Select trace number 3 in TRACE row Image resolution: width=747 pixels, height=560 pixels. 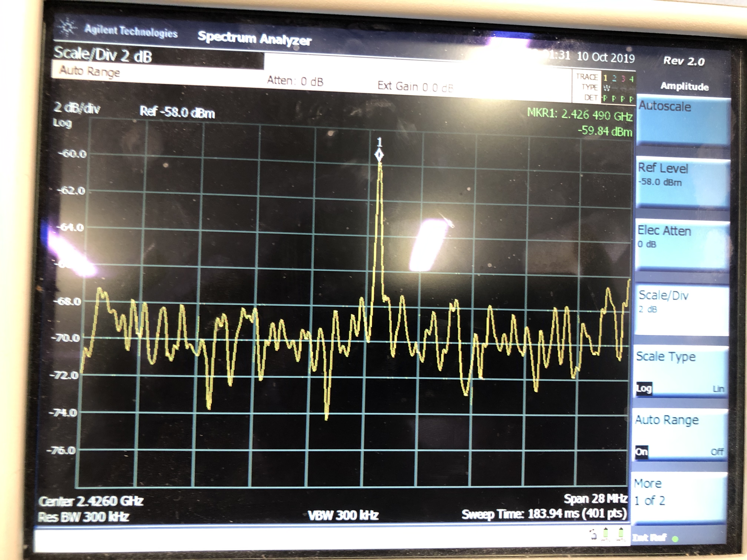click(623, 79)
